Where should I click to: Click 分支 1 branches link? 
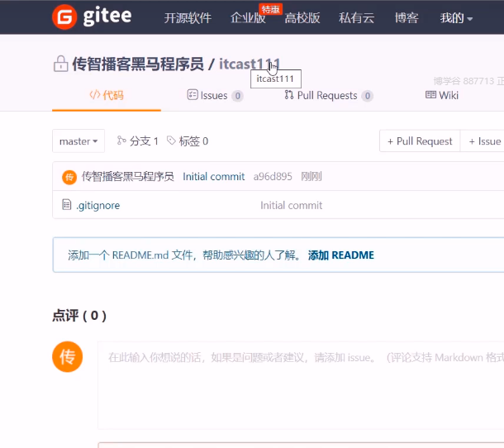(x=138, y=141)
